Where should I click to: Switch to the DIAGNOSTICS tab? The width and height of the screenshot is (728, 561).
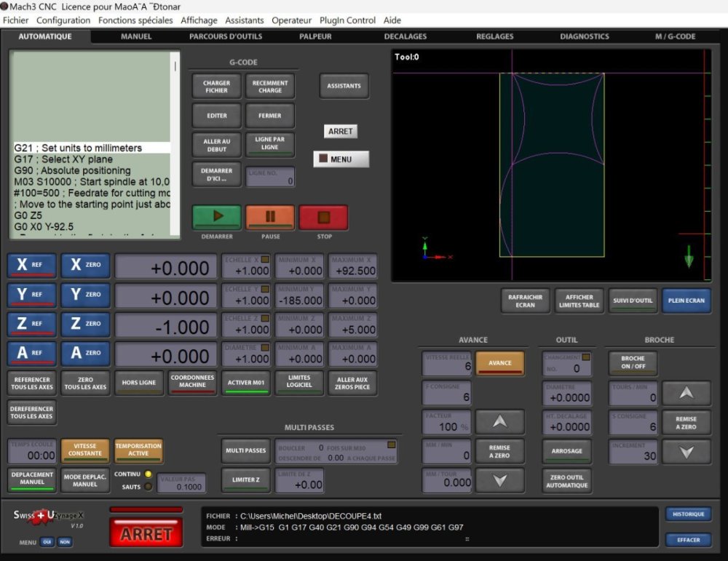pos(585,36)
